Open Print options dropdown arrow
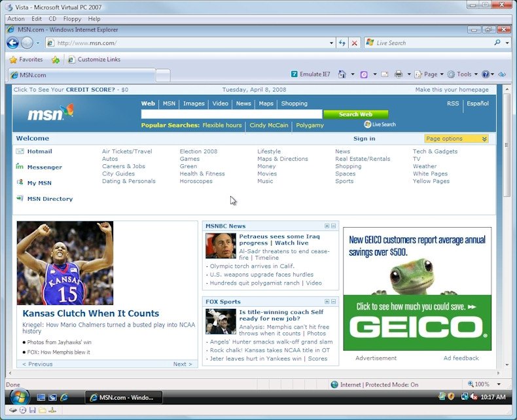The image size is (517, 420). pos(409,74)
